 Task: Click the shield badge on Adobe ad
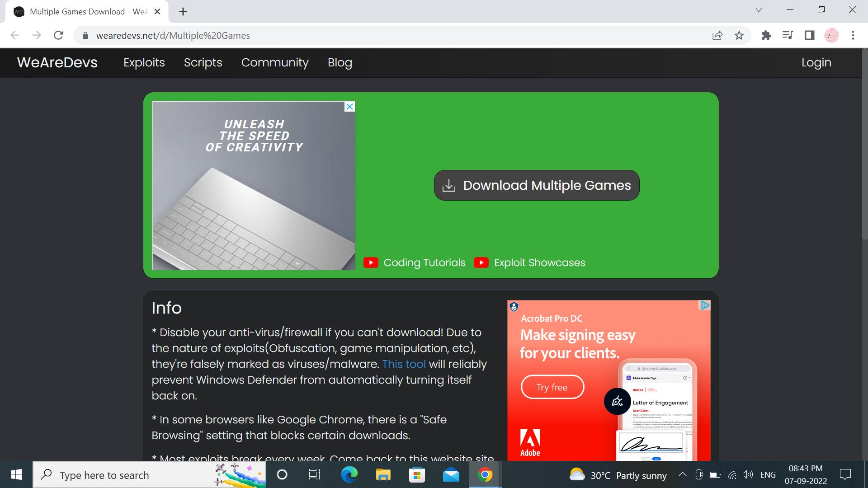coord(514,307)
